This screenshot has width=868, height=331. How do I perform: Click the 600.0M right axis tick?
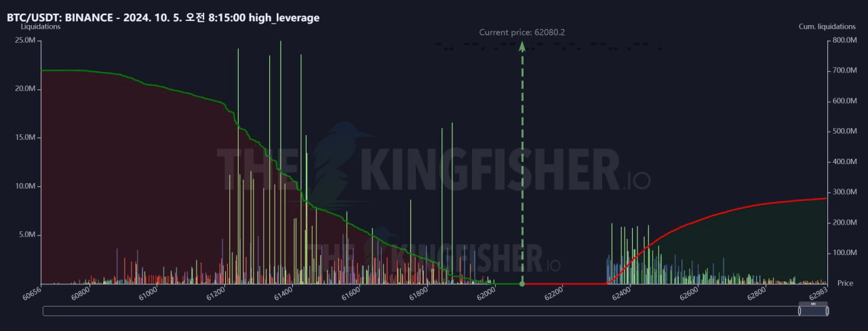pyautogui.click(x=845, y=101)
